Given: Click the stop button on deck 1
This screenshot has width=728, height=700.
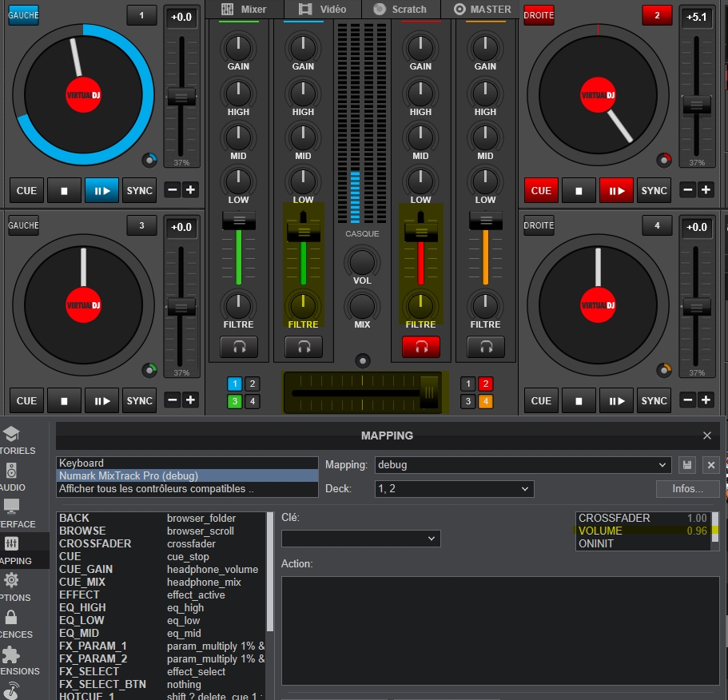Looking at the screenshot, I should click(64, 190).
